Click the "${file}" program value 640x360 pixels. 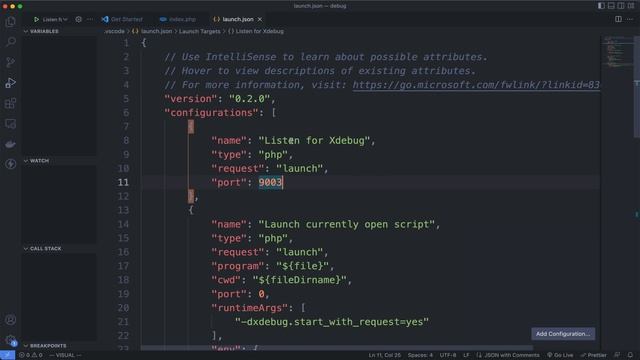302,266
